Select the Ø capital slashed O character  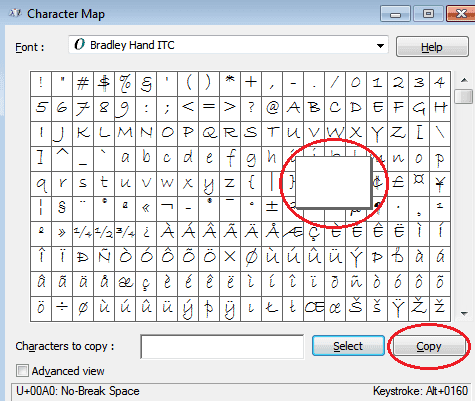tap(251, 258)
